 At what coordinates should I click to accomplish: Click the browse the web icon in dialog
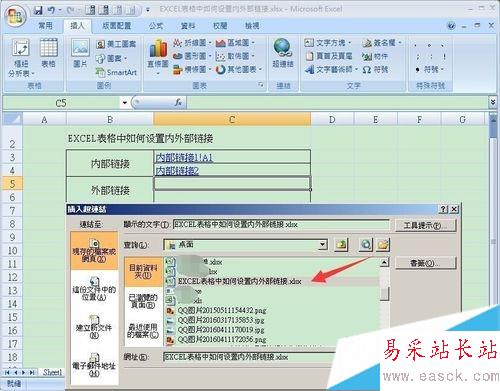tap(366, 245)
